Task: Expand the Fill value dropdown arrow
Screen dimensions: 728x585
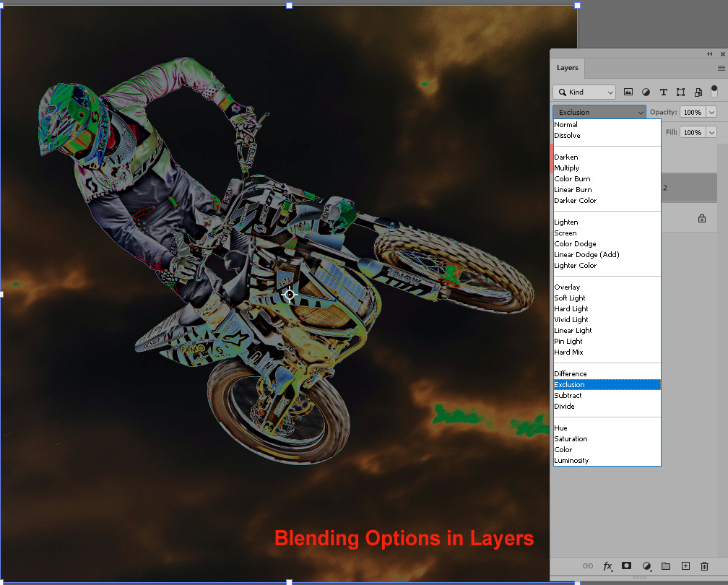Action: point(711,132)
